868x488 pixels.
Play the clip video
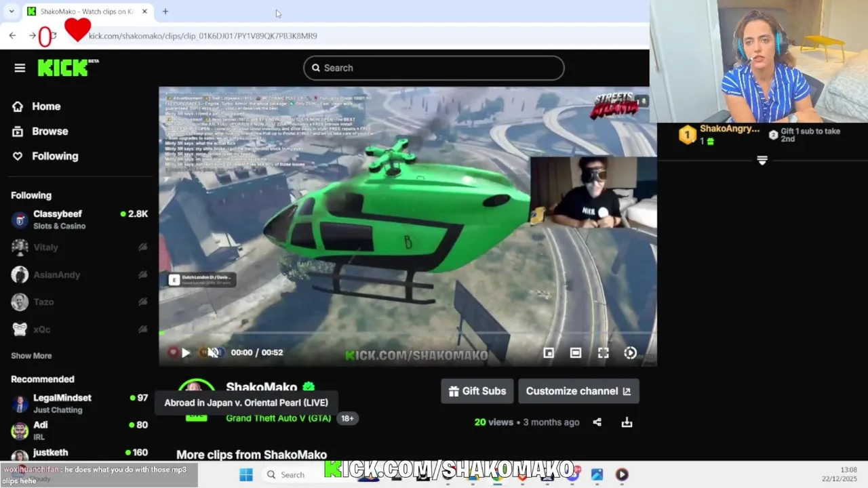click(186, 352)
